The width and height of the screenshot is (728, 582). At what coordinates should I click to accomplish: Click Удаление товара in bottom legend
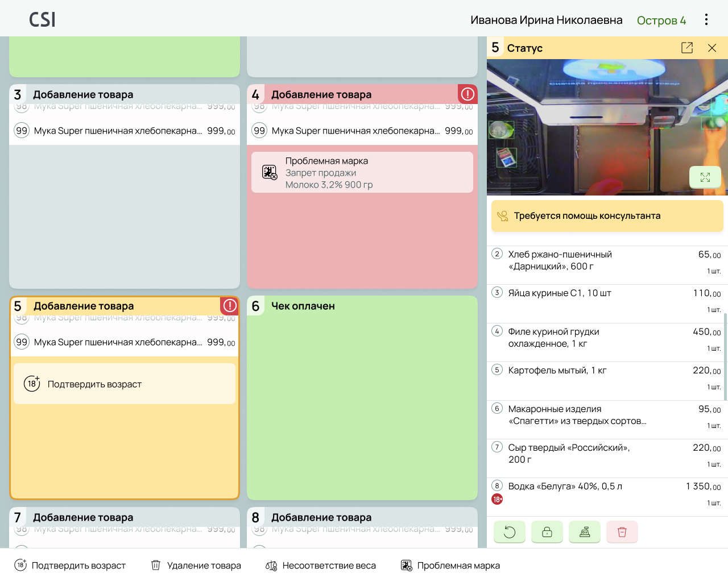coord(204,566)
